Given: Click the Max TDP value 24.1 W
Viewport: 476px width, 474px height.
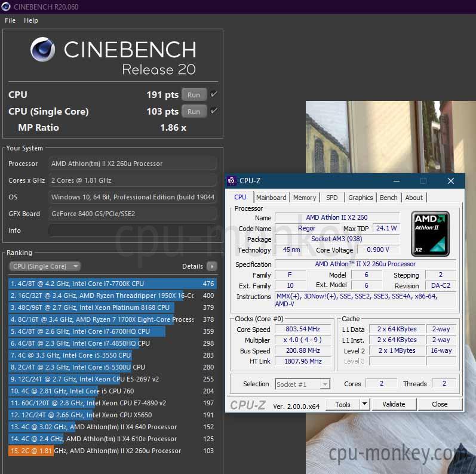Looking at the screenshot, I should coord(386,228).
